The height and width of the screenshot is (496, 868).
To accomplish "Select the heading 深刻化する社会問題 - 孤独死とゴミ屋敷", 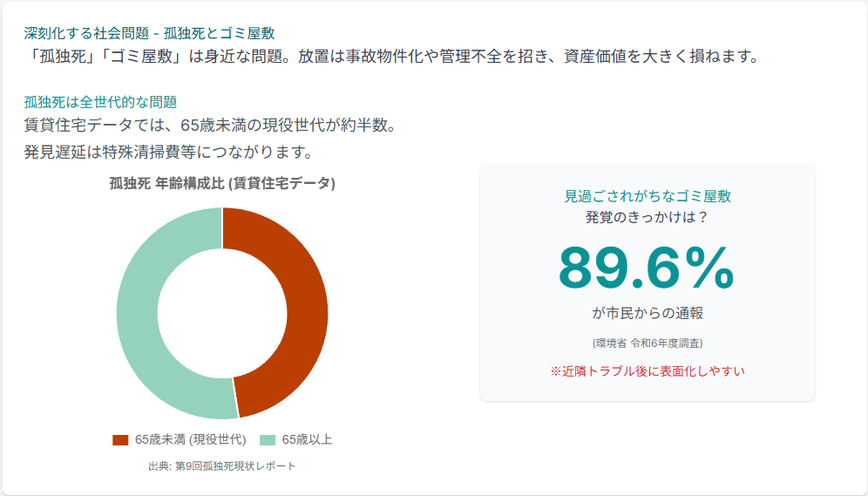I will [150, 34].
